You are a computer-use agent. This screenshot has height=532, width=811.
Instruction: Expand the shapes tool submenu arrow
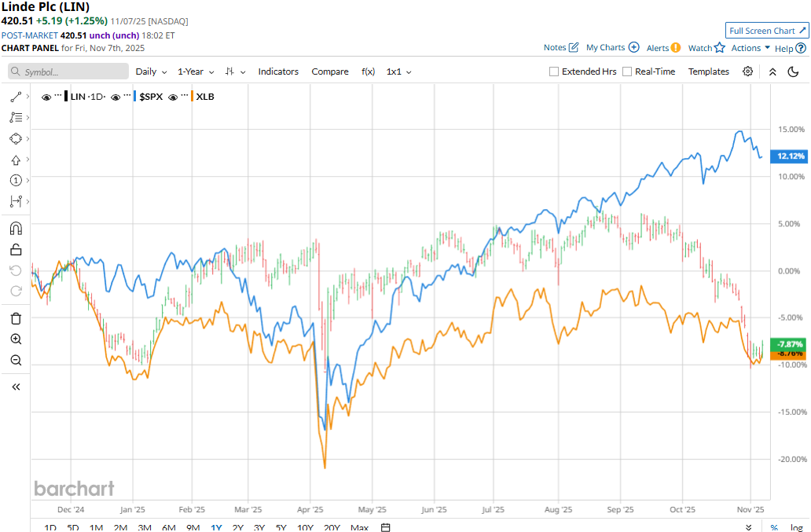coord(28,138)
